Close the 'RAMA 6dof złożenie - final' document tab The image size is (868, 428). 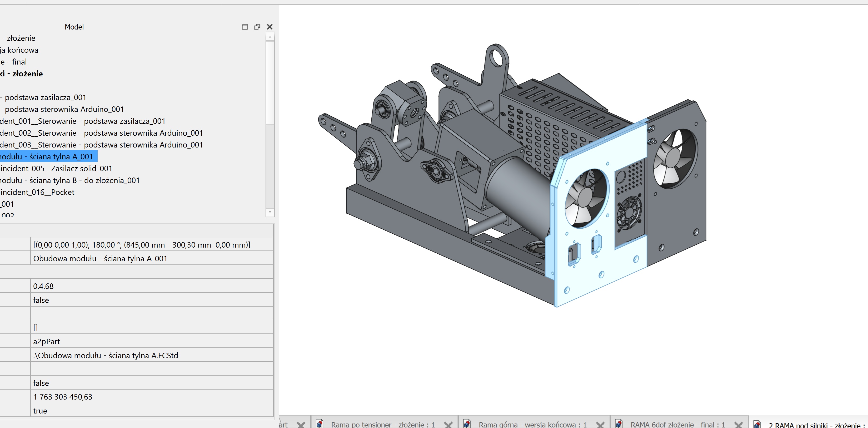click(x=739, y=424)
